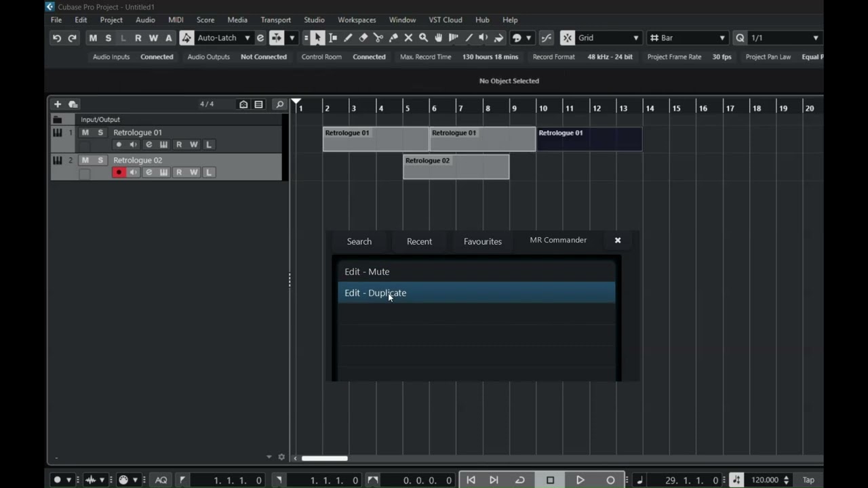868x488 pixels.
Task: Toggle monitor on Retrologue 01 track
Action: (x=134, y=144)
